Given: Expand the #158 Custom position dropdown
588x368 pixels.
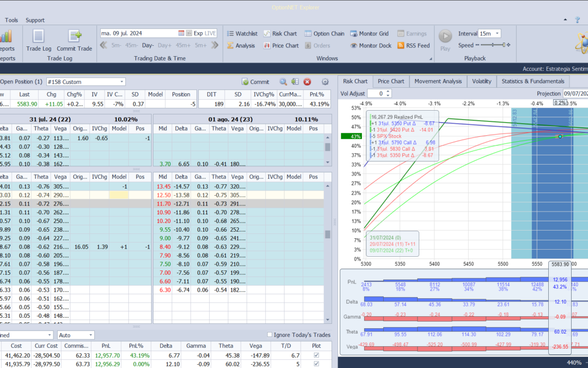Looking at the screenshot, I should tap(121, 82).
